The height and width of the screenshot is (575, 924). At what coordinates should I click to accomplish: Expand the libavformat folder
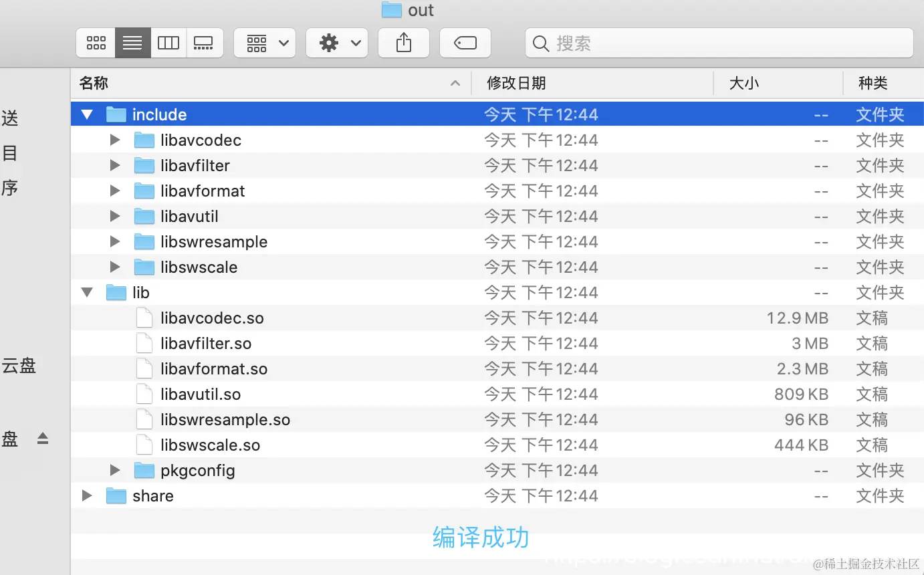click(115, 191)
